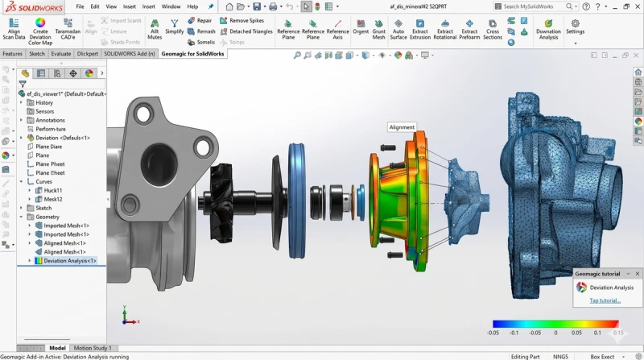Open the Edit menu
This screenshot has height=360, width=644.
(95, 6)
